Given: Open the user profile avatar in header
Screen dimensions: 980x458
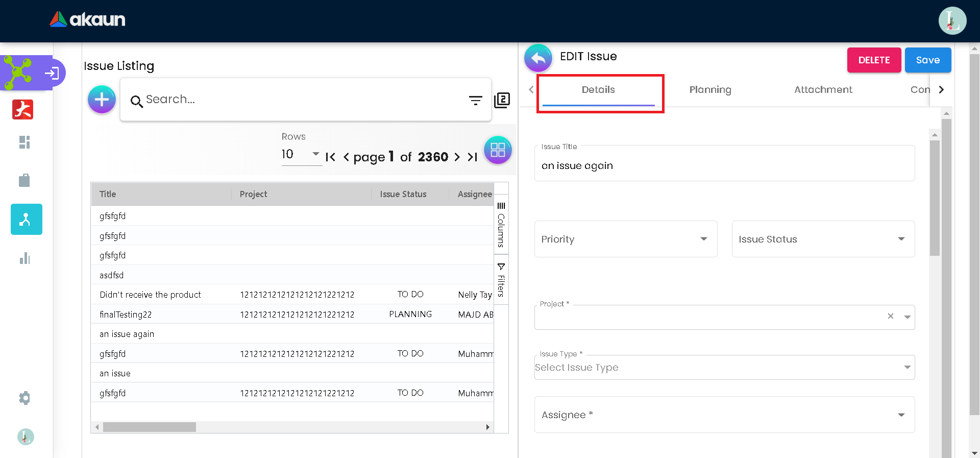Looking at the screenshot, I should click(x=952, y=20).
